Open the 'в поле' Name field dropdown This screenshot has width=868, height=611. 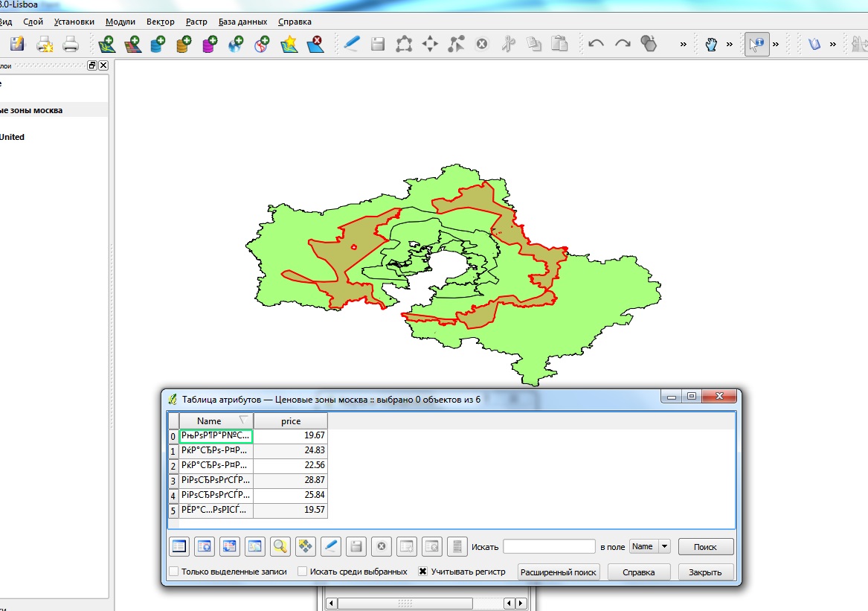coord(663,546)
